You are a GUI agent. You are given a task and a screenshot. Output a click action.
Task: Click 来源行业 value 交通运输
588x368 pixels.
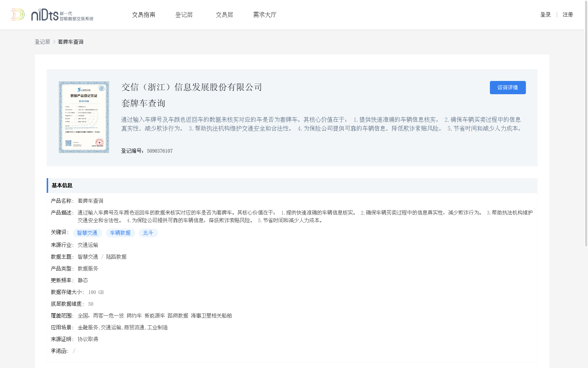[88, 245]
